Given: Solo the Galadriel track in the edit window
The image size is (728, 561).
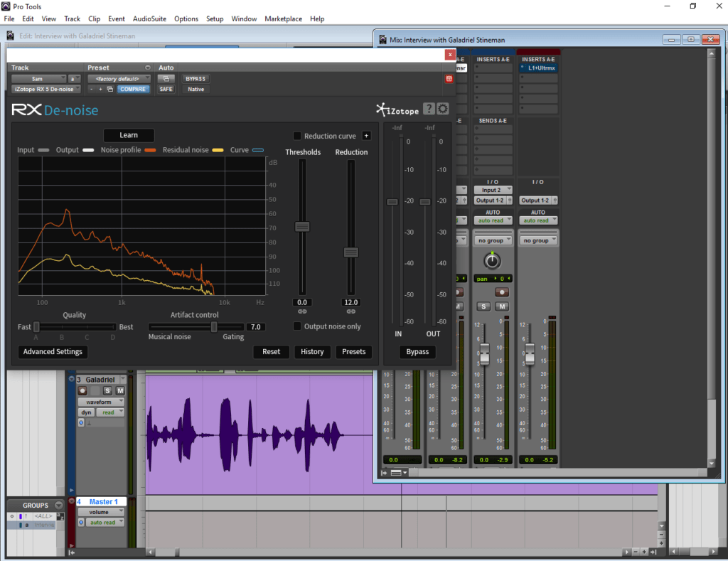Looking at the screenshot, I should (x=108, y=391).
